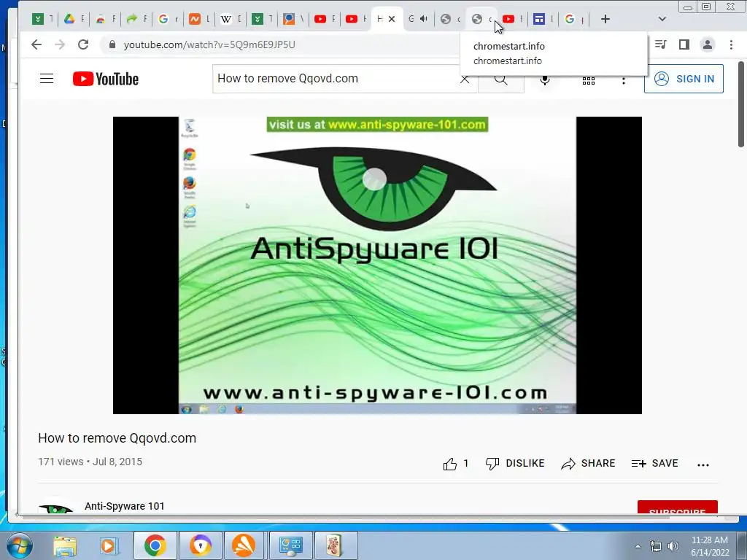Open the YouTube apps grid
Screen dimensions: 747x560
pyautogui.click(x=589, y=80)
